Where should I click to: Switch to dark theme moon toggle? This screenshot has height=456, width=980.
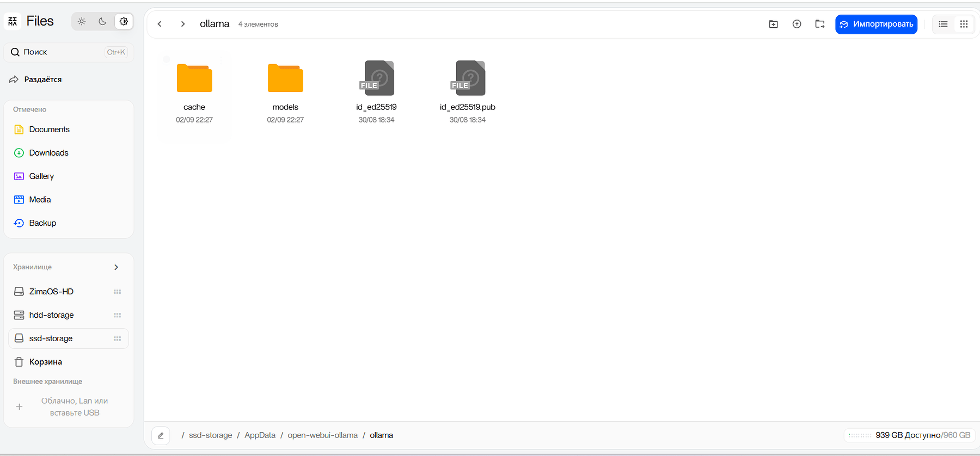(x=102, y=21)
